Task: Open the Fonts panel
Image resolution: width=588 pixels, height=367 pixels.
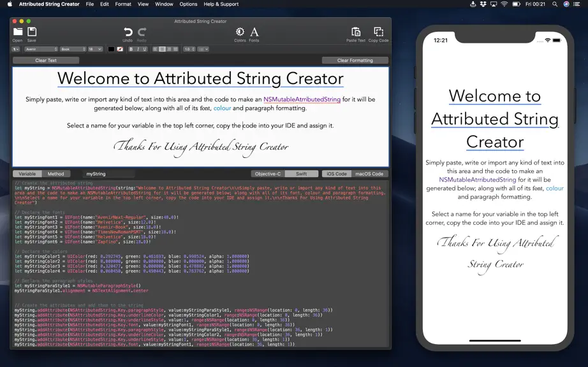Action: 254,32
